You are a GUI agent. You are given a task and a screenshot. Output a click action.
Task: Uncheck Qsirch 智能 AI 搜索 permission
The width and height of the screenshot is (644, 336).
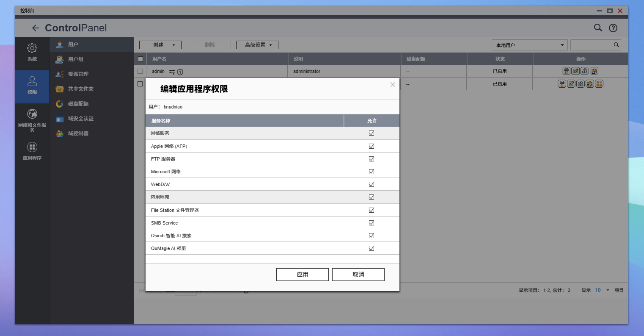click(x=372, y=236)
